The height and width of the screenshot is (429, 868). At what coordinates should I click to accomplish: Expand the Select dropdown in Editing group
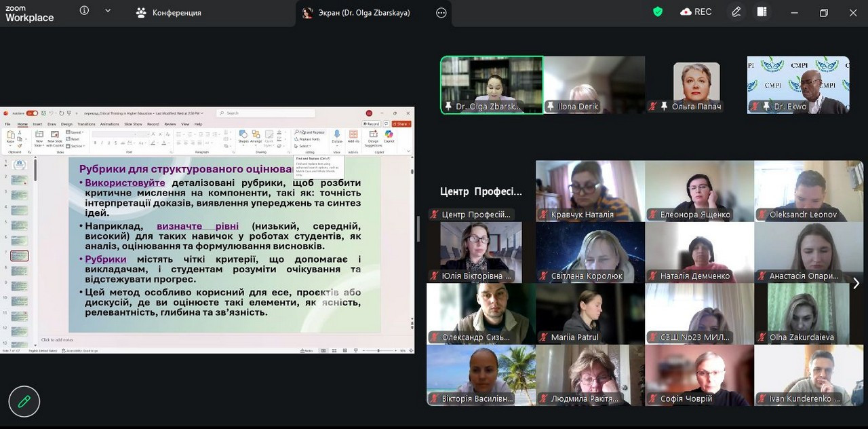[x=303, y=146]
